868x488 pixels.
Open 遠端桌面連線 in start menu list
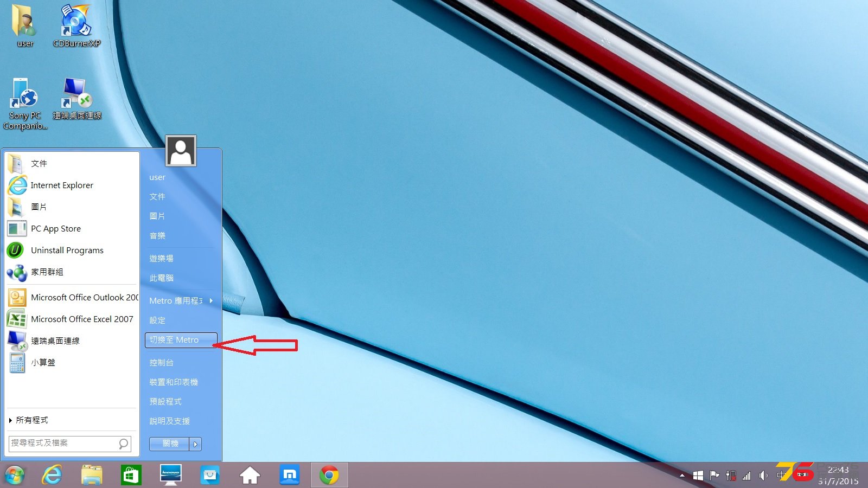pyautogui.click(x=72, y=341)
